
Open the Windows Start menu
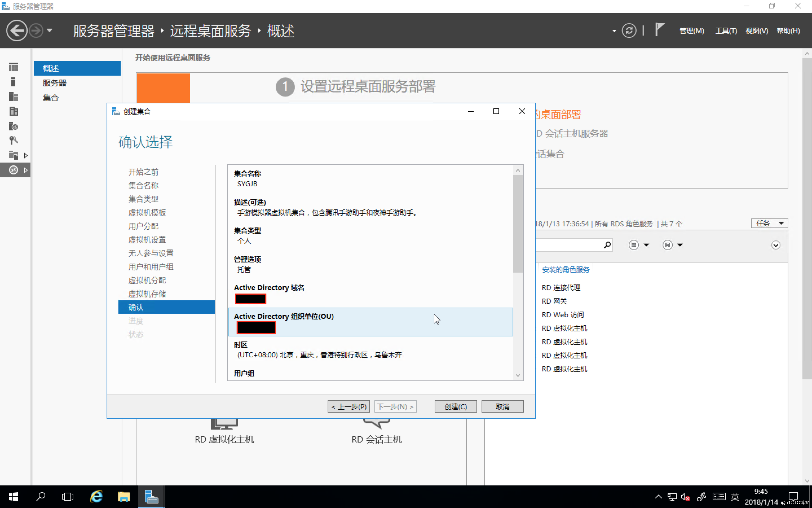(x=14, y=497)
